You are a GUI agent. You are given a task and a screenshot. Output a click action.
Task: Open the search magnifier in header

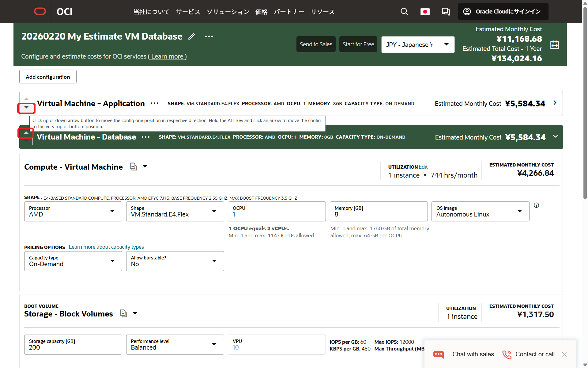[404, 12]
